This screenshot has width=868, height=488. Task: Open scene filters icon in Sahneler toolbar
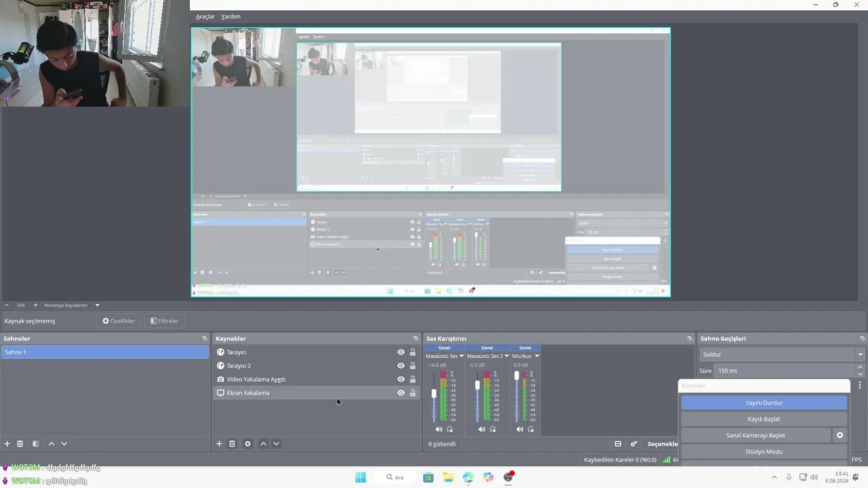point(35,444)
